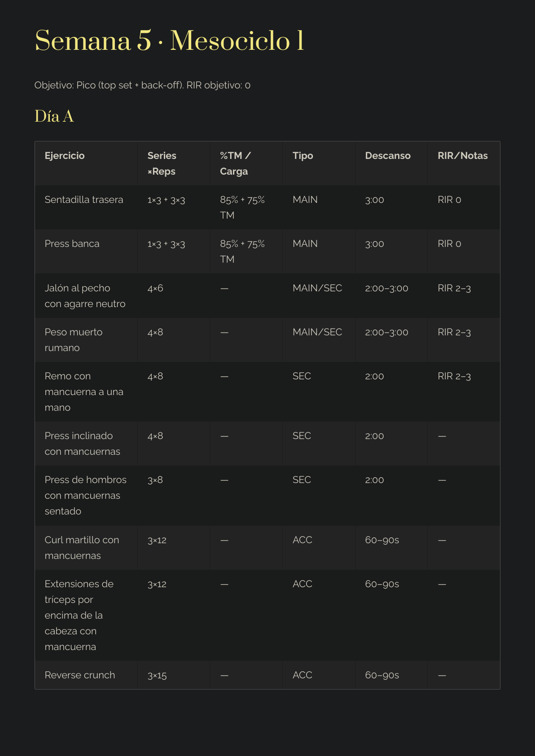
Task: Select the "Ejercicio" column header
Action: (x=65, y=156)
